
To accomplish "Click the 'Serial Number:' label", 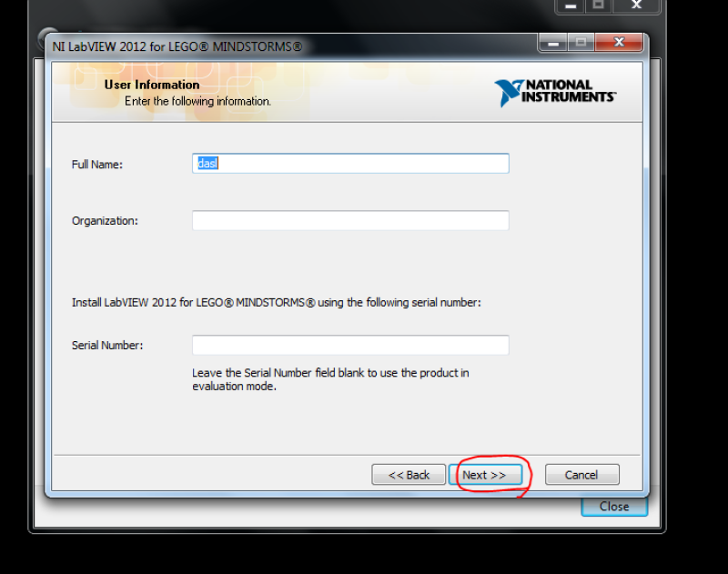I will [x=107, y=346].
